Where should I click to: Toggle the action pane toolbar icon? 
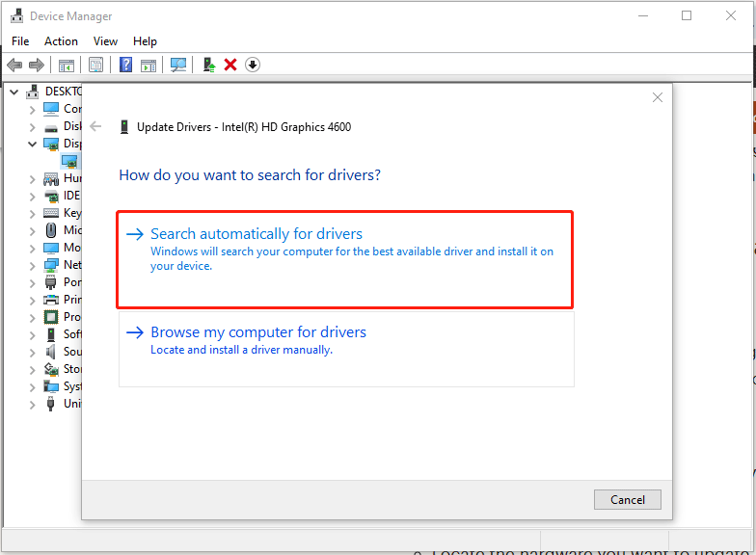click(x=148, y=66)
